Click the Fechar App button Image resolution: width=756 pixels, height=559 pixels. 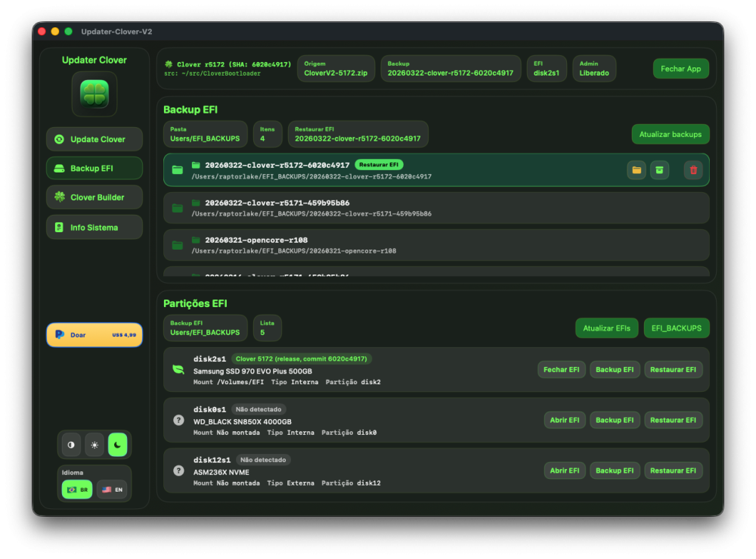(x=681, y=69)
